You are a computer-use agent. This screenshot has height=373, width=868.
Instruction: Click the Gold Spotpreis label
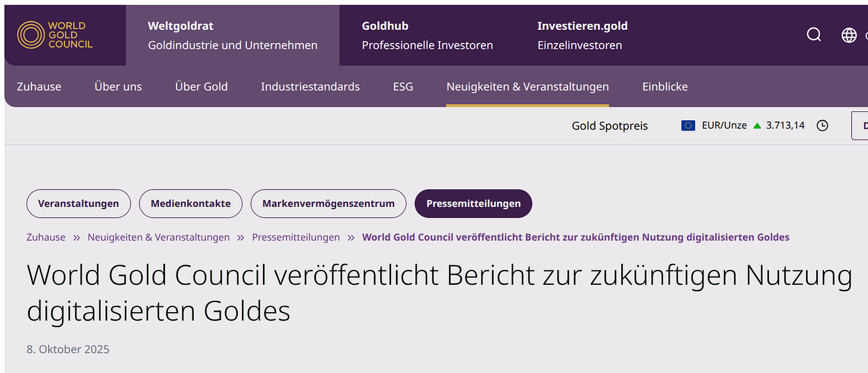pos(610,126)
